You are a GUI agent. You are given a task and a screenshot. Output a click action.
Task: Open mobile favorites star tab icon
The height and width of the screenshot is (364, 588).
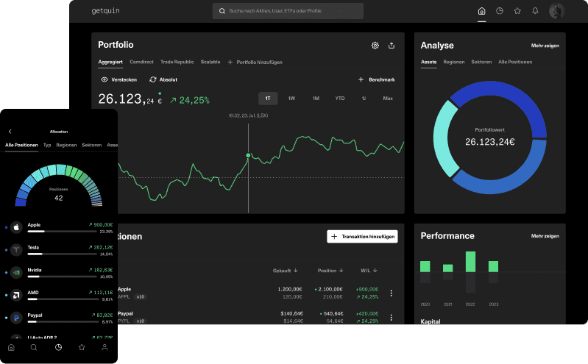click(x=82, y=348)
